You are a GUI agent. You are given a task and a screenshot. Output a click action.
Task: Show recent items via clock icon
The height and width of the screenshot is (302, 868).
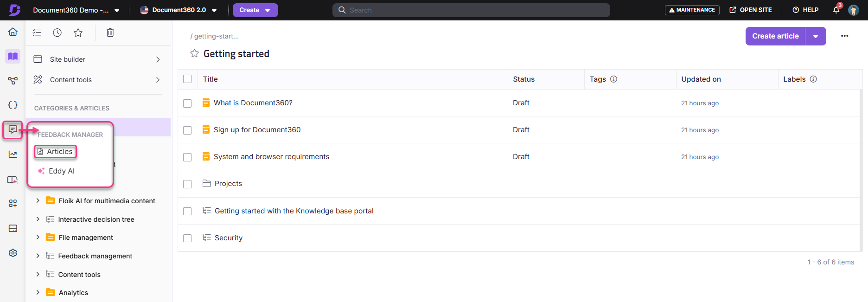57,32
